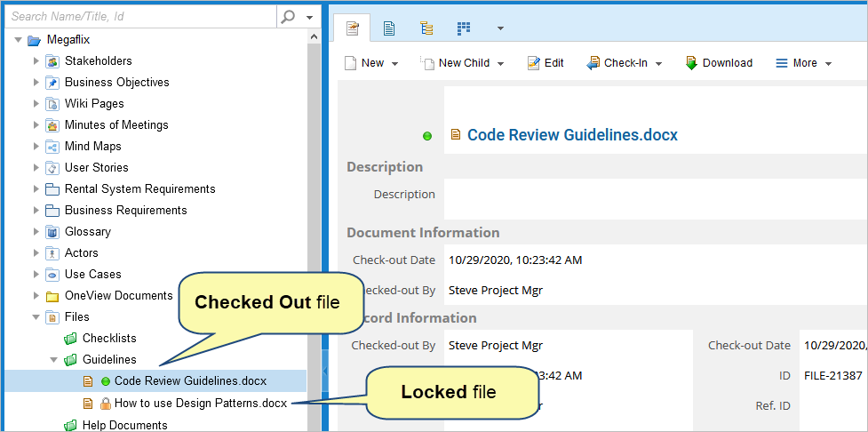
Task: Select the Glossary tree item
Action: (x=87, y=231)
